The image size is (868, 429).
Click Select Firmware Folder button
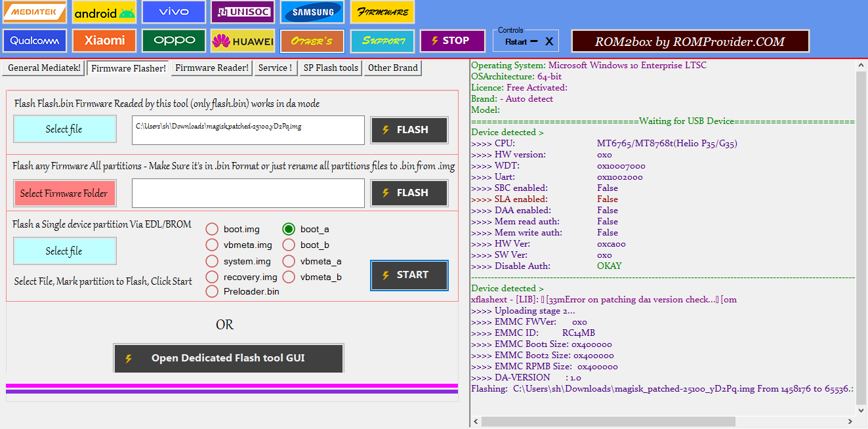(64, 193)
